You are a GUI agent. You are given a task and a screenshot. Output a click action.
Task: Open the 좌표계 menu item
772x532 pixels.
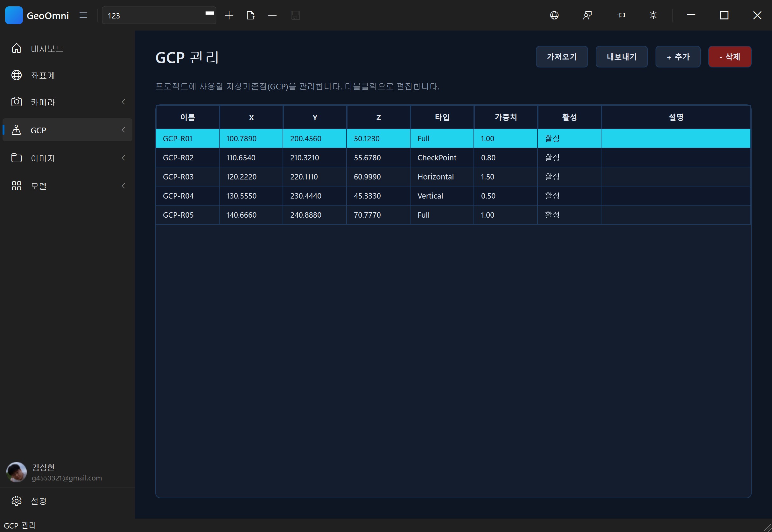(67, 75)
